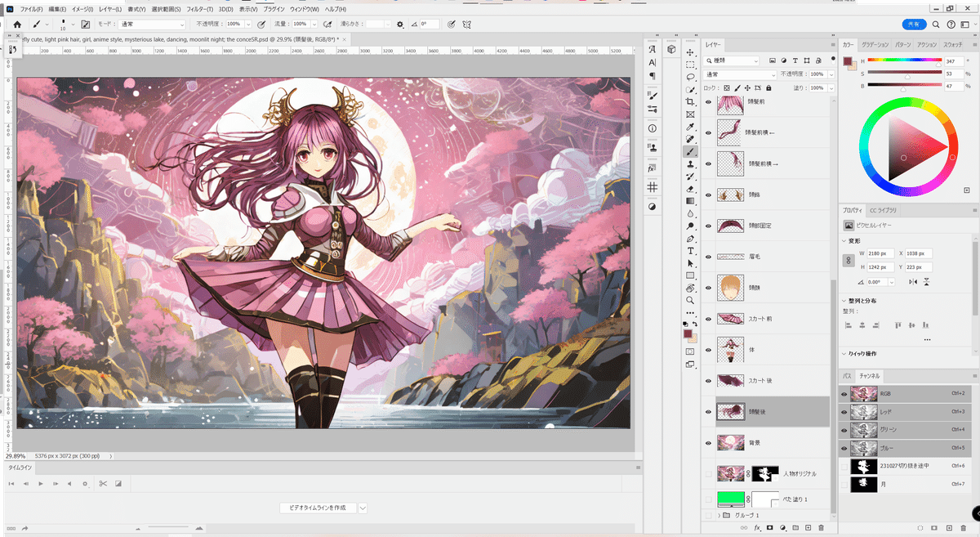Open the brush モード dropdown
This screenshot has width=980, height=537.
tap(151, 25)
